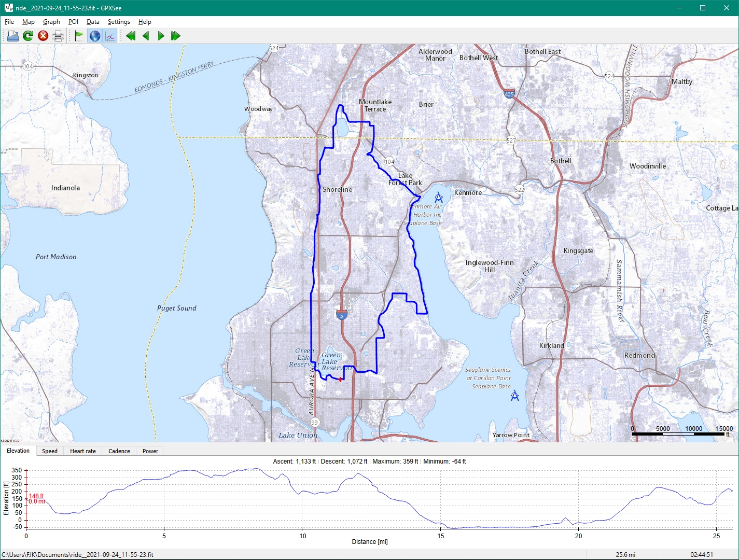Viewport: 739px width, 560px height.
Task: Click the red start marker on map track
Action: point(340,380)
